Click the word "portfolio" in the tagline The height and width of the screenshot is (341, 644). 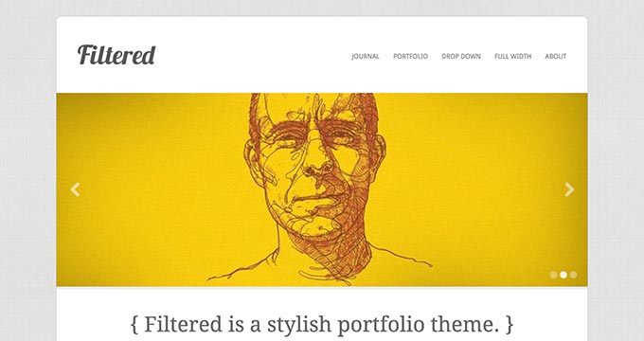click(x=381, y=325)
